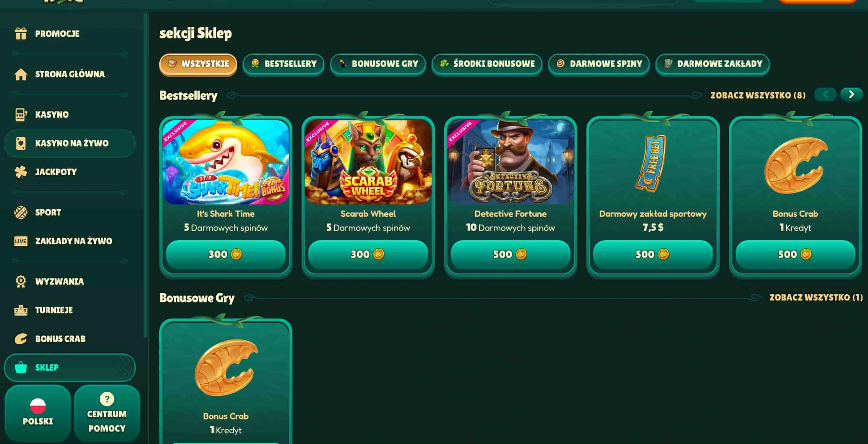Image resolution: width=868 pixels, height=444 pixels.
Task: Show previous Bestsellery items with left arrow
Action: pyautogui.click(x=826, y=95)
